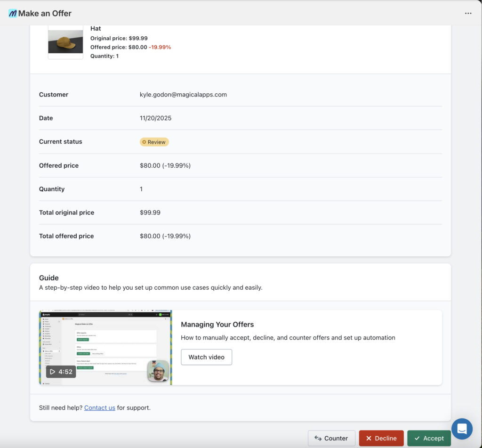Select the customer email kyle.godon@magicalapps.com
The image size is (482, 448).
click(x=183, y=94)
